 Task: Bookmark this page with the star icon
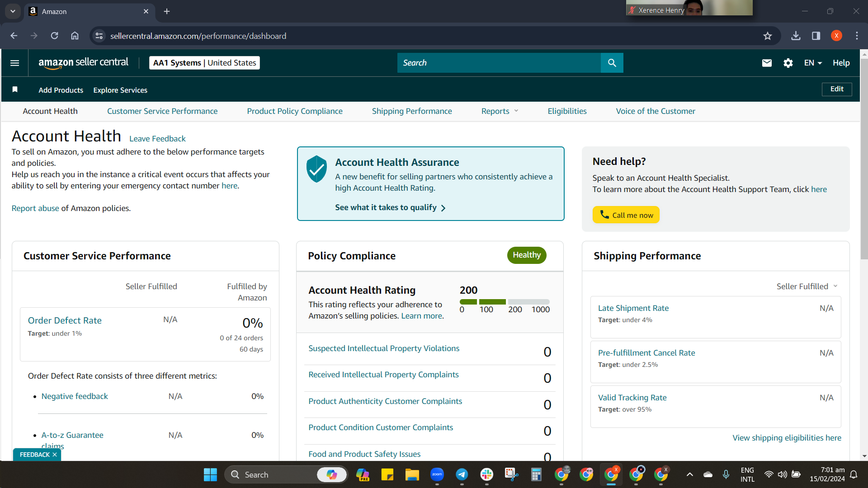click(x=767, y=36)
